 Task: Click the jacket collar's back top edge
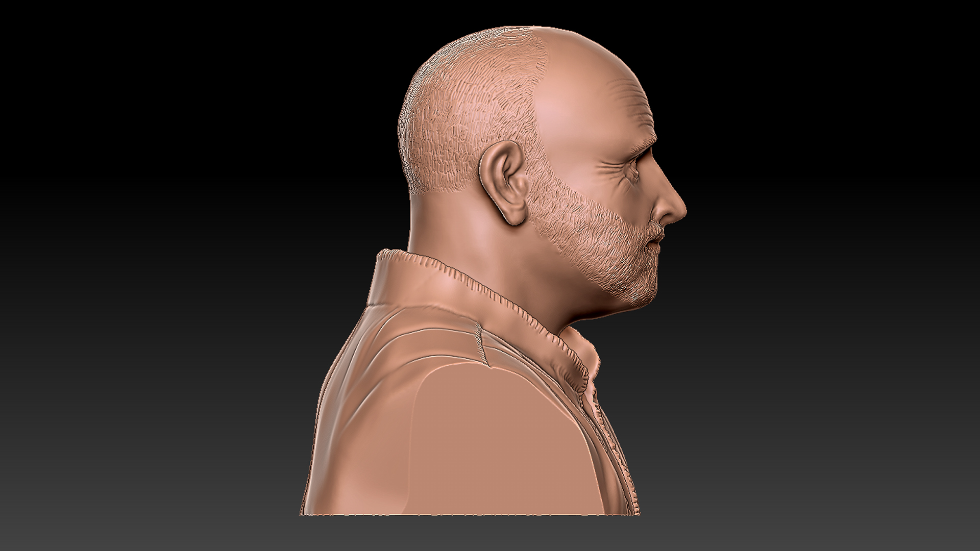(390, 254)
